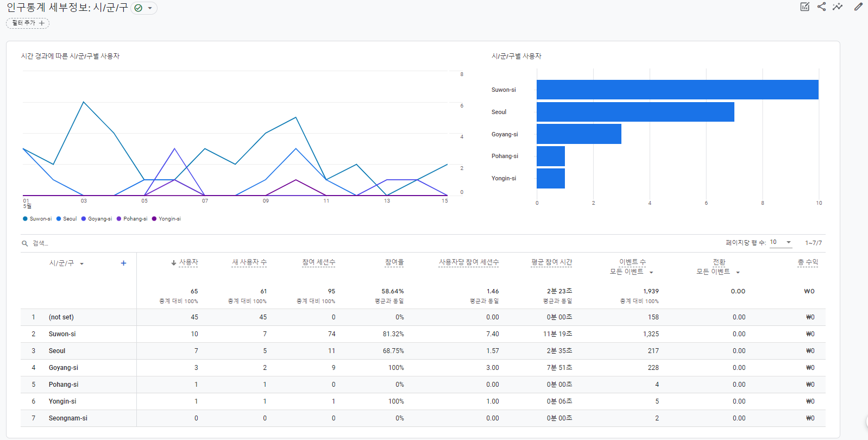Open the insights sparkline icon
The width and height of the screenshot is (868, 440).
[838, 7]
